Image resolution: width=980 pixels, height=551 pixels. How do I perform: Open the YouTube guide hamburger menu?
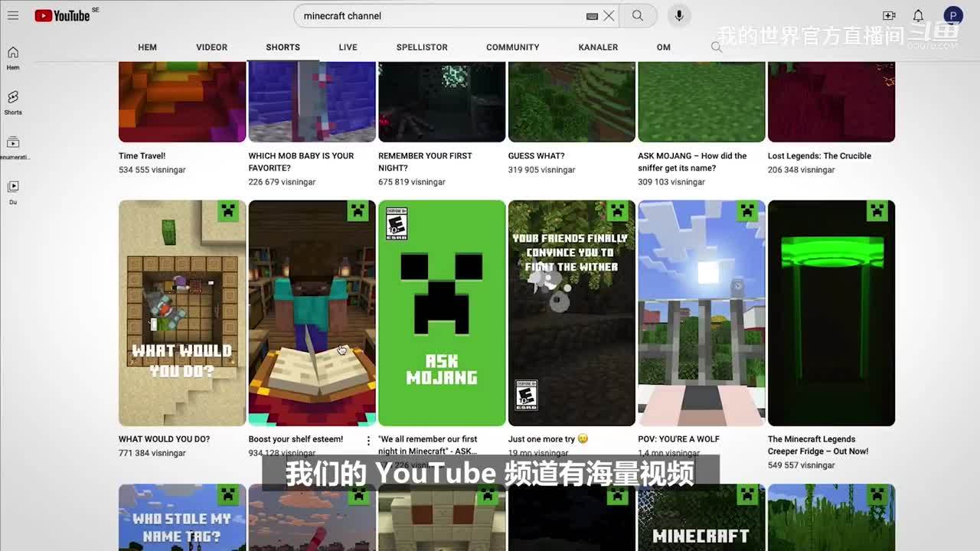[13, 15]
